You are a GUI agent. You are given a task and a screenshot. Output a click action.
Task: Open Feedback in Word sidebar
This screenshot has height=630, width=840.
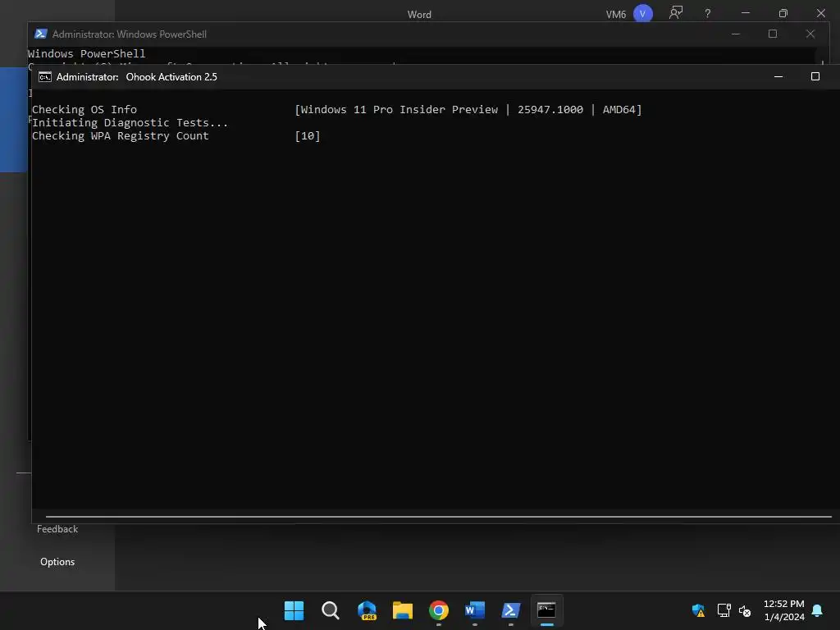(x=57, y=529)
